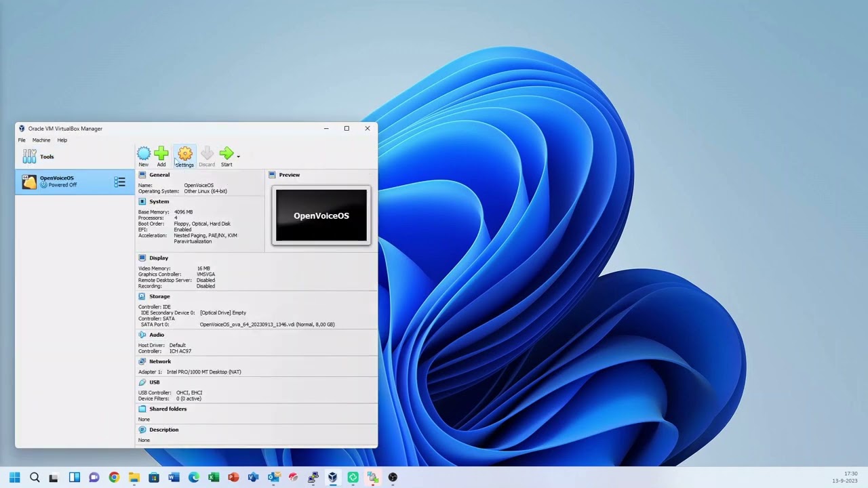This screenshot has height=488, width=868.
Task: Click the Discard toolbar icon
Action: (207, 157)
